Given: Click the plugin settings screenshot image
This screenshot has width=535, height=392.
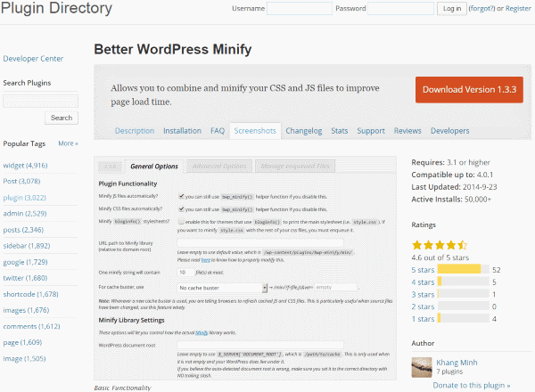Looking at the screenshot, I should pos(245,268).
